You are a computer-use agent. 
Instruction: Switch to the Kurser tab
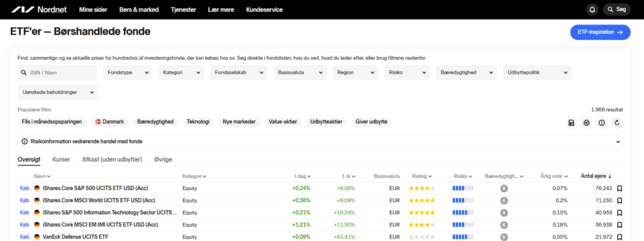tap(61, 160)
